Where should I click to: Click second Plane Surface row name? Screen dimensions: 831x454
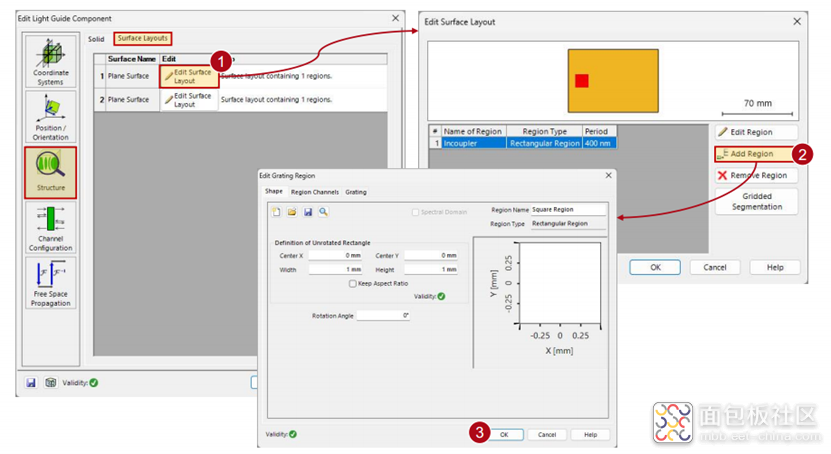coord(128,100)
